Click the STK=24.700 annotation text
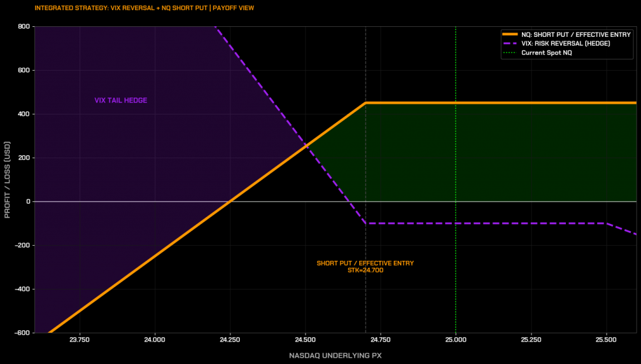Viewport: 641px width, 364px height. pos(365,270)
